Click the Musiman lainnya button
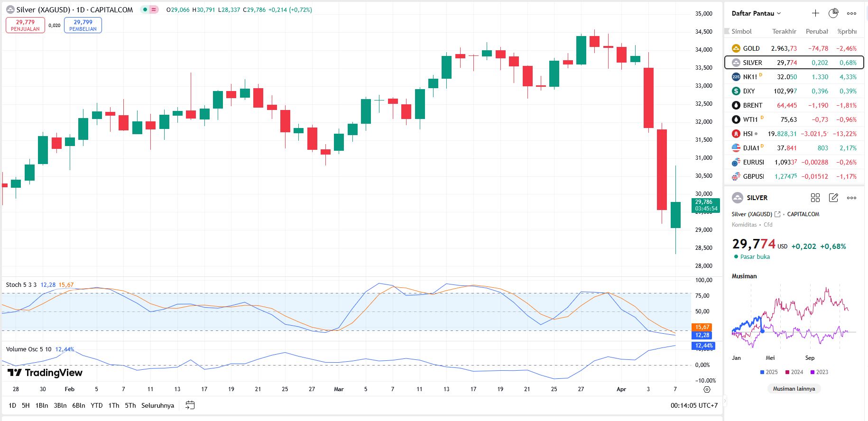Image resolution: width=868 pixels, height=421 pixels. [x=794, y=389]
